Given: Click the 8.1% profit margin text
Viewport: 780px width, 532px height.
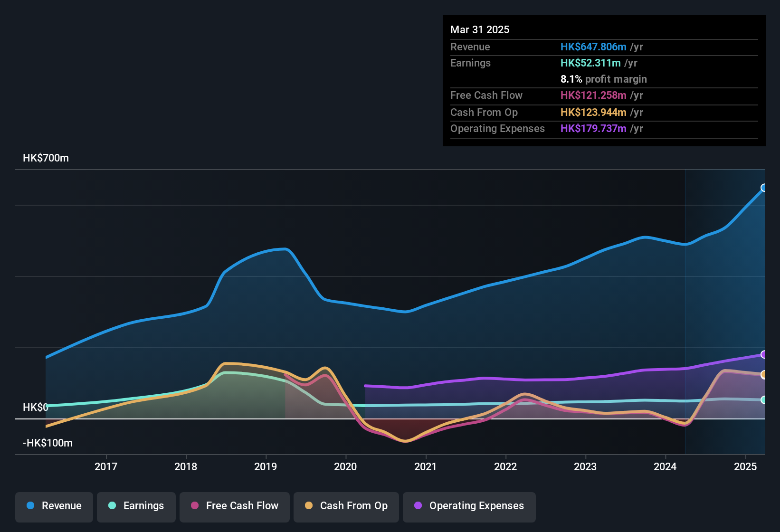Looking at the screenshot, I should [x=604, y=79].
